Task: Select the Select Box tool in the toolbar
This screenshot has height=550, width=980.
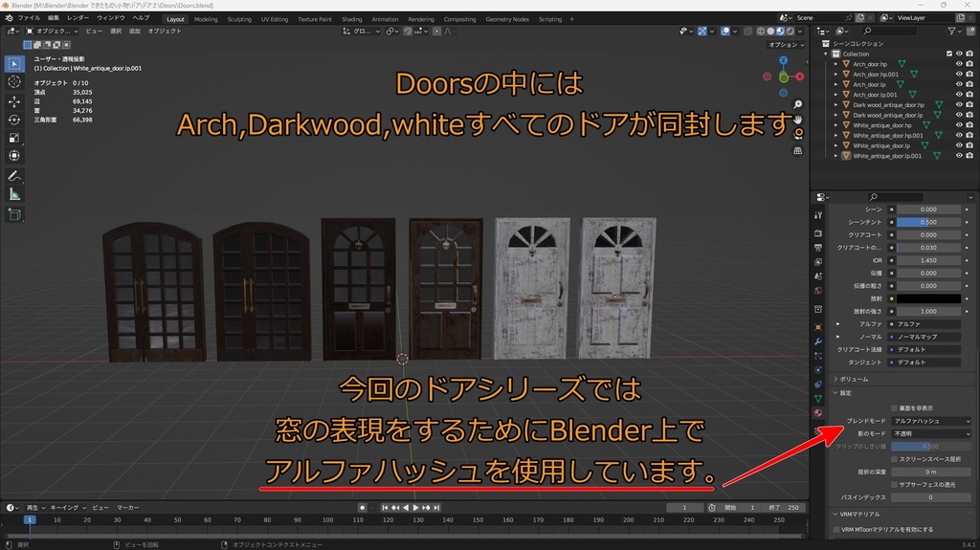Action: coord(14,64)
